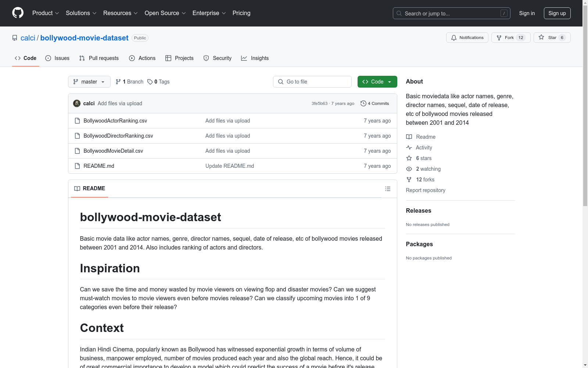Image resolution: width=588 pixels, height=368 pixels.
Task: Focus the Search or jump to field
Action: tap(452, 13)
